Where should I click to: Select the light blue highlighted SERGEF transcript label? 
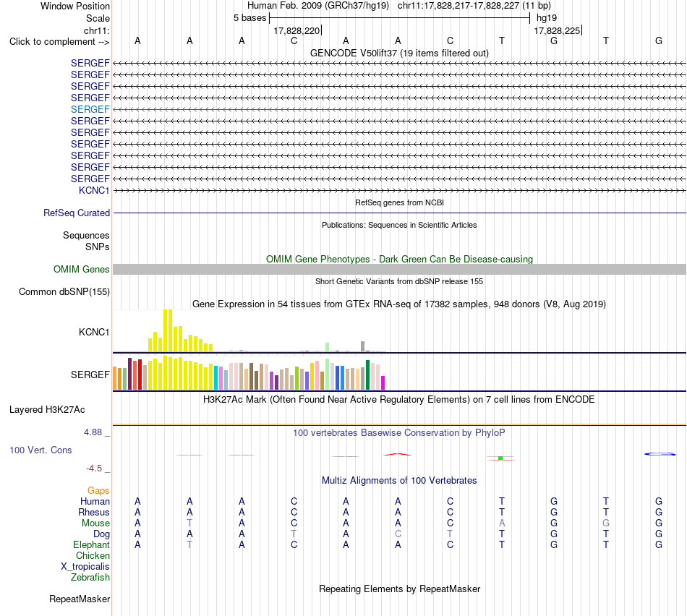pos(90,109)
